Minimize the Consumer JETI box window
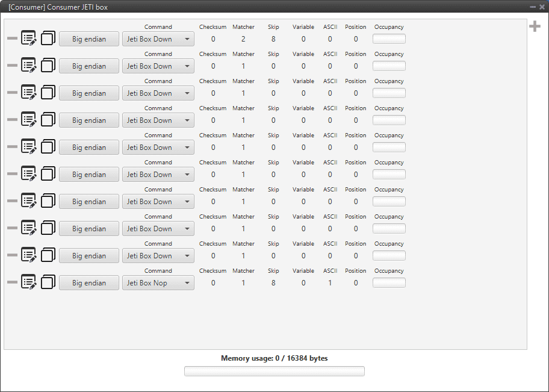The height and width of the screenshot is (392, 549). (x=532, y=7)
